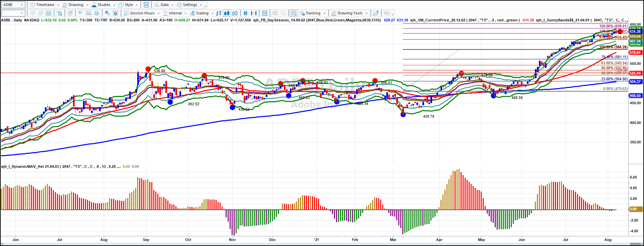Select the blue swing-low dot near 438.94
This screenshot has height=246, width=644.
[232, 107]
